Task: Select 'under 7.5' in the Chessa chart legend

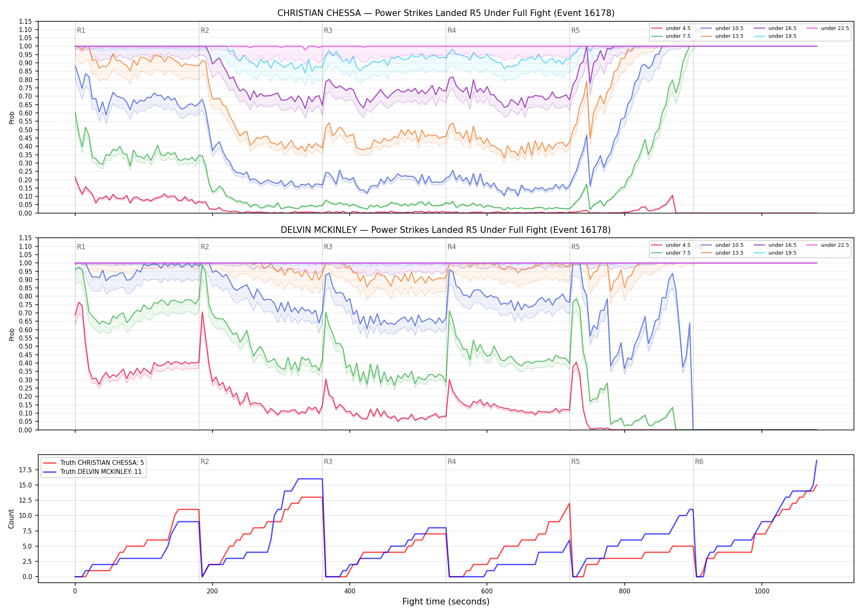Action: tap(671, 36)
